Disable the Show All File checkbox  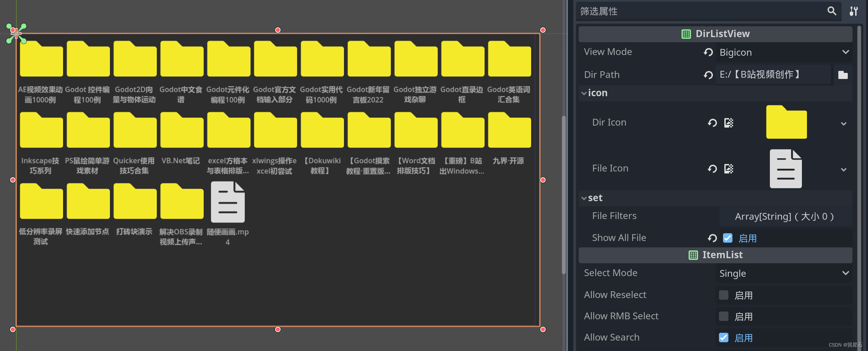pyautogui.click(x=727, y=238)
